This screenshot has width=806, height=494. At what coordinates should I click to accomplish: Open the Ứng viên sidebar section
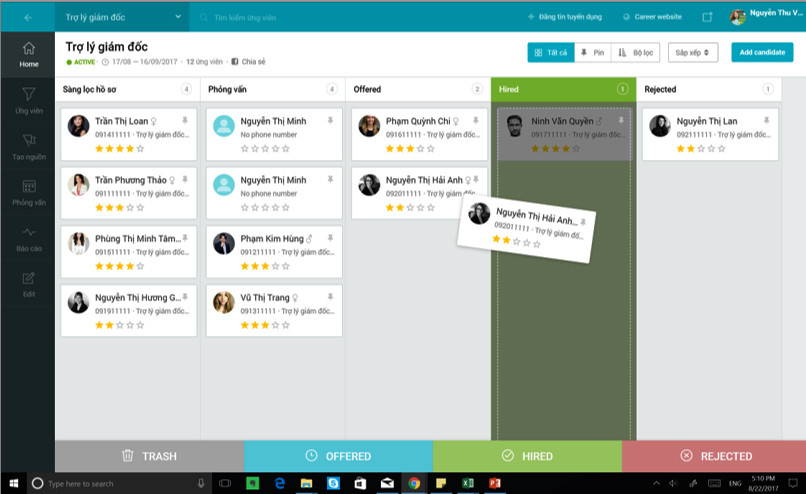point(28,100)
